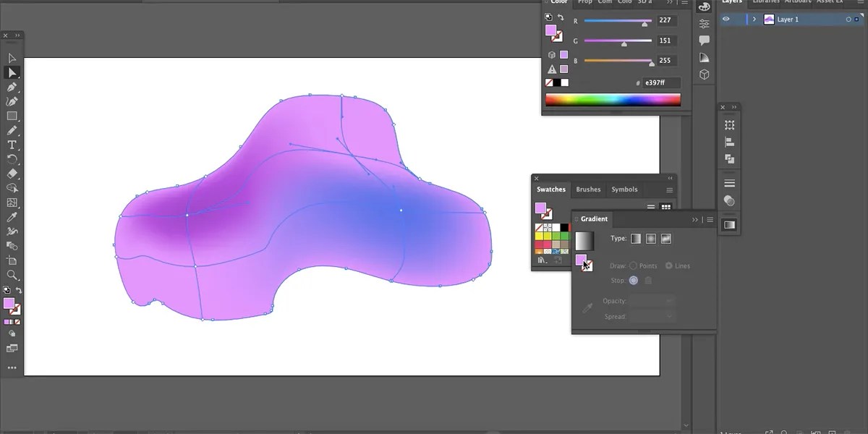Open the Symbols tab
This screenshot has width=868, height=434.
pos(624,189)
